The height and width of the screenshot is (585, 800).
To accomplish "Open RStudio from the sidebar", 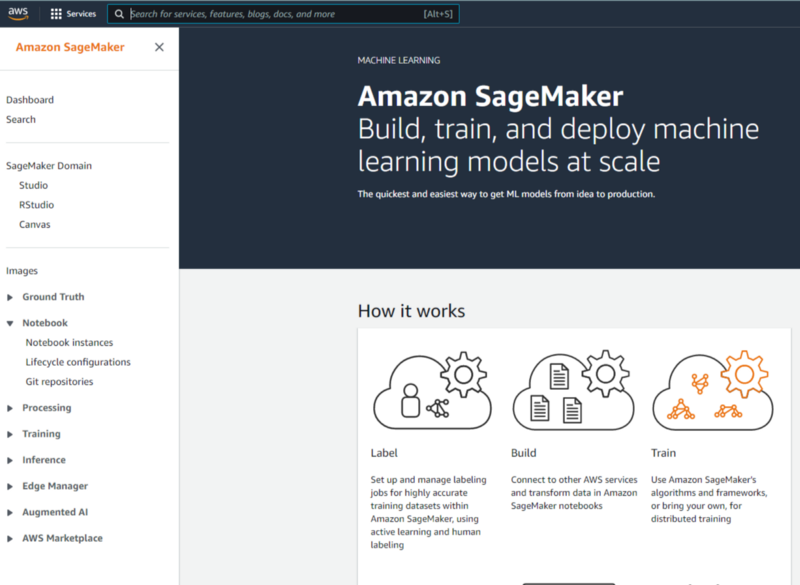I will point(36,205).
